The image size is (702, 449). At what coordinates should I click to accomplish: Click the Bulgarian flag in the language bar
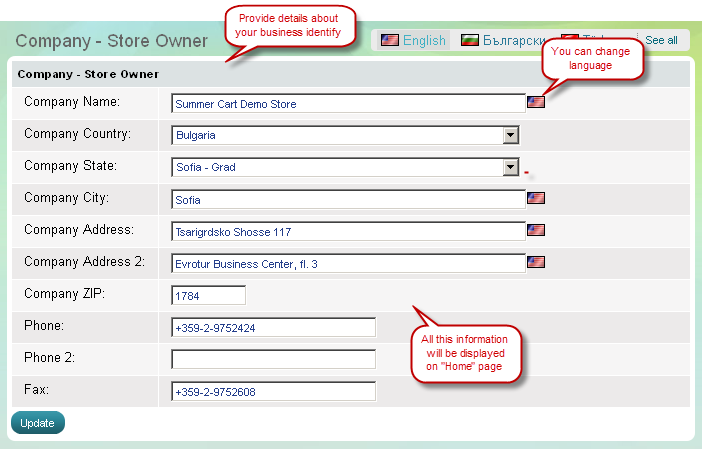[469, 41]
